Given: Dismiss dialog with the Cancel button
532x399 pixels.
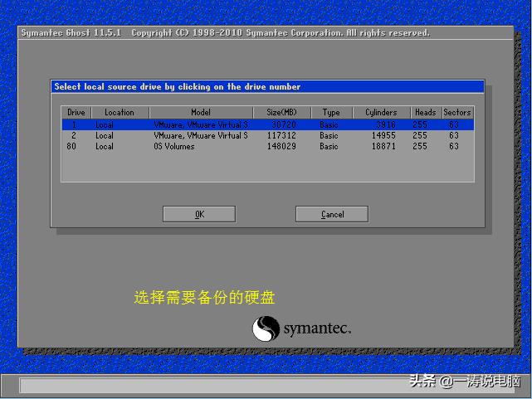Looking at the screenshot, I should pos(332,214).
